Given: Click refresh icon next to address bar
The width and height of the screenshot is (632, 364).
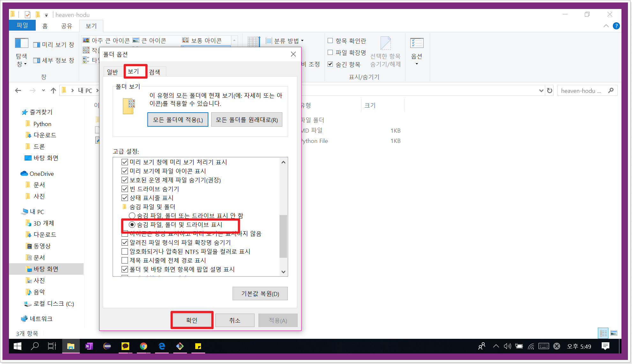Looking at the screenshot, I should click(x=549, y=91).
